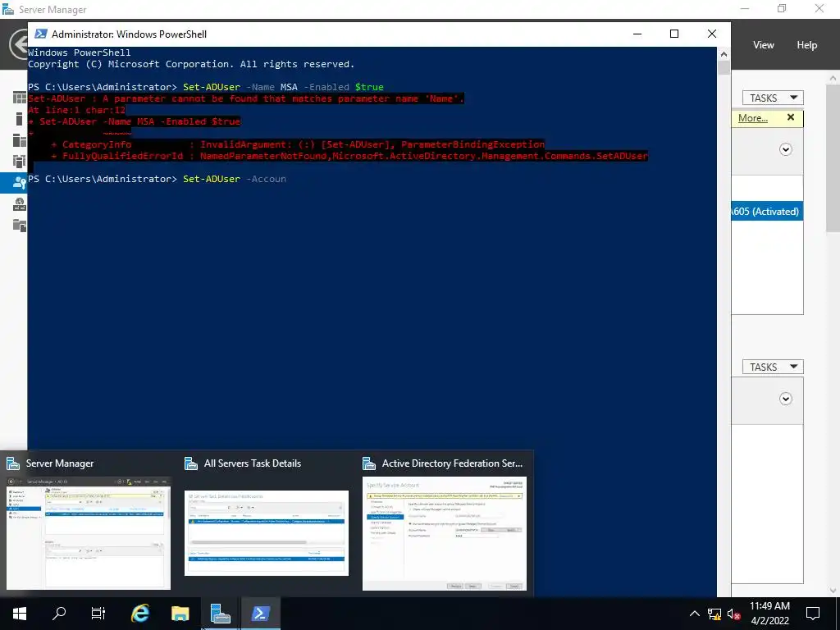Expand the upper panel chevron
This screenshot has height=630, width=840.
click(x=785, y=149)
